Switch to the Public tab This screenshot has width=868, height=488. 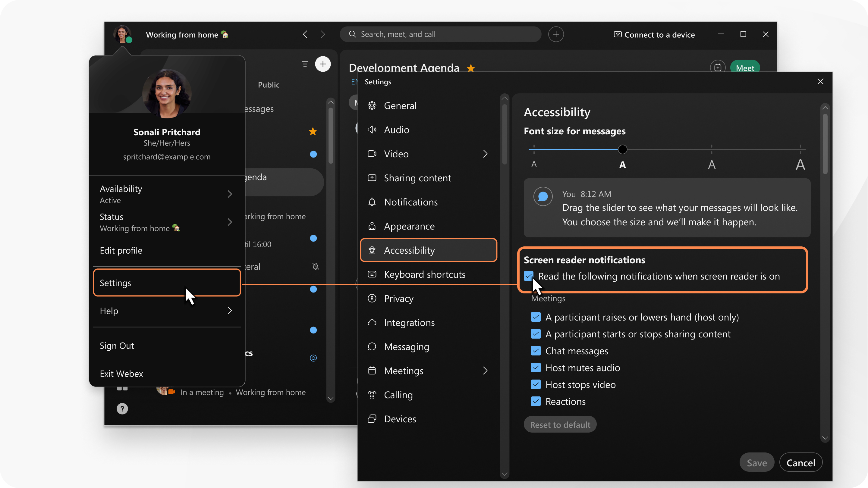coord(269,85)
